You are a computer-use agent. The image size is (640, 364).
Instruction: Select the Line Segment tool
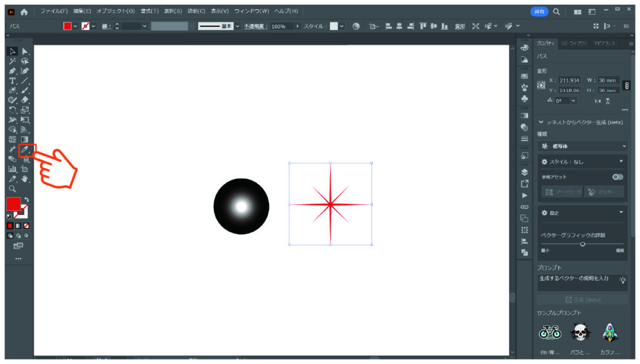25,81
